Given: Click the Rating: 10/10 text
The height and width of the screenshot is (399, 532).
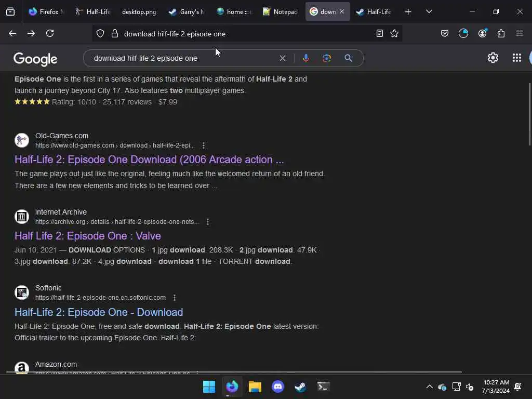Looking at the screenshot, I should pyautogui.click(x=74, y=102).
